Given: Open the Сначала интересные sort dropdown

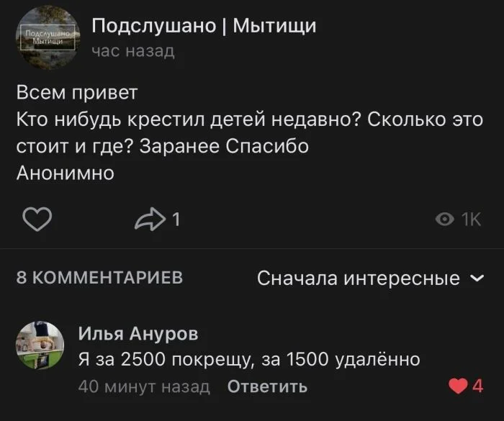Looking at the screenshot, I should [x=359, y=278].
